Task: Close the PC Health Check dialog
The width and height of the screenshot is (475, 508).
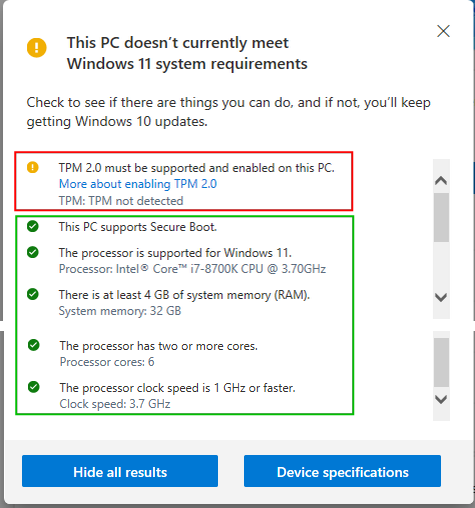Action: [x=443, y=31]
